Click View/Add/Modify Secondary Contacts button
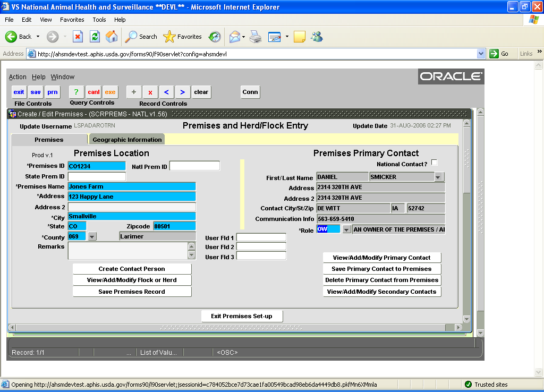Image resolution: width=544 pixels, height=392 pixels. click(381, 292)
